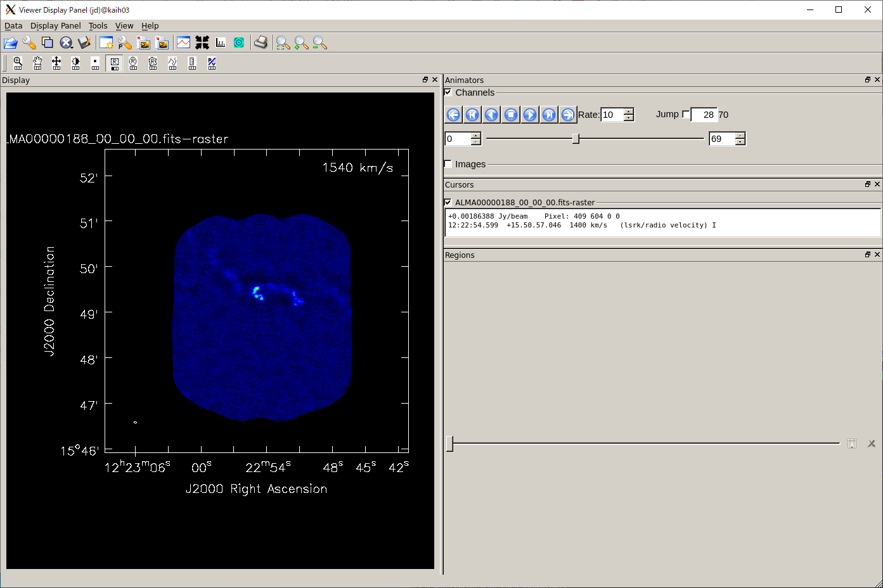The image size is (883, 588).
Task: Click the channel slider handle
Action: (x=576, y=139)
